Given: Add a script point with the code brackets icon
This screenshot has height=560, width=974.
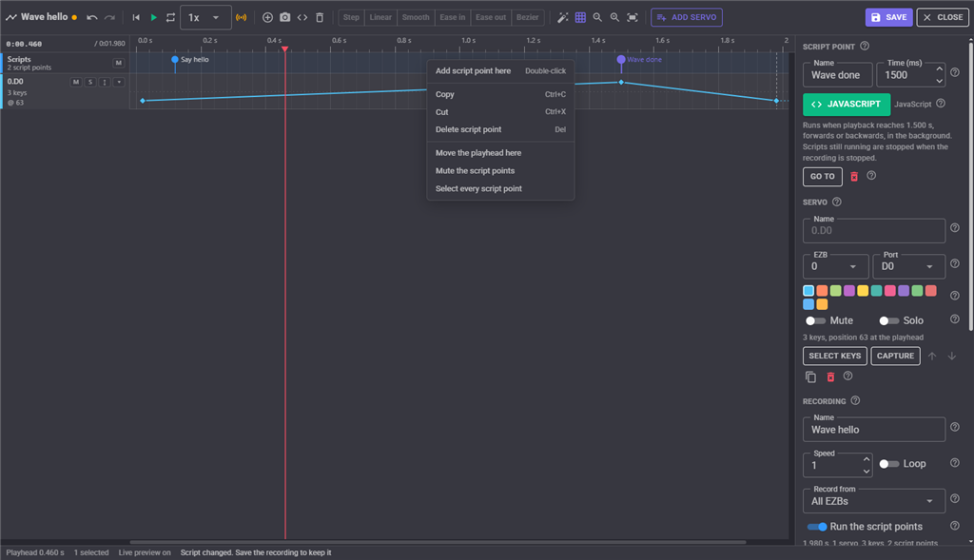Looking at the screenshot, I should point(302,17).
